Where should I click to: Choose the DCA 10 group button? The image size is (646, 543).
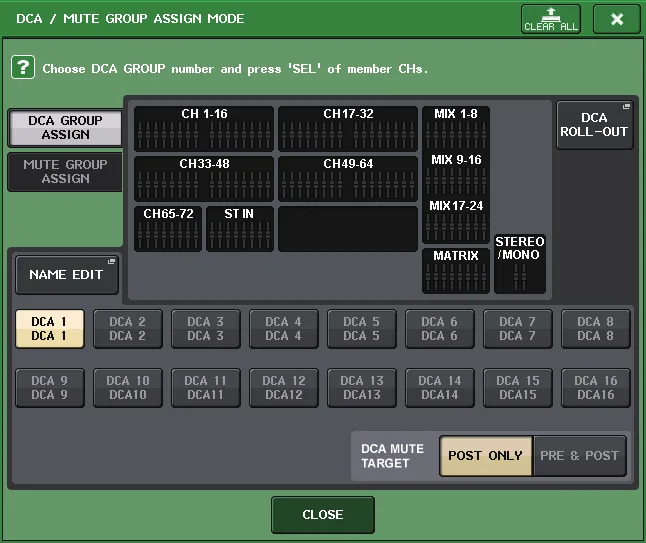click(x=127, y=388)
